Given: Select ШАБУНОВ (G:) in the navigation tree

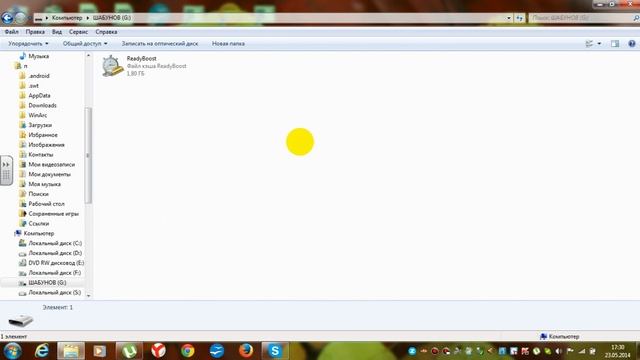Looking at the screenshot, I should tap(47, 282).
